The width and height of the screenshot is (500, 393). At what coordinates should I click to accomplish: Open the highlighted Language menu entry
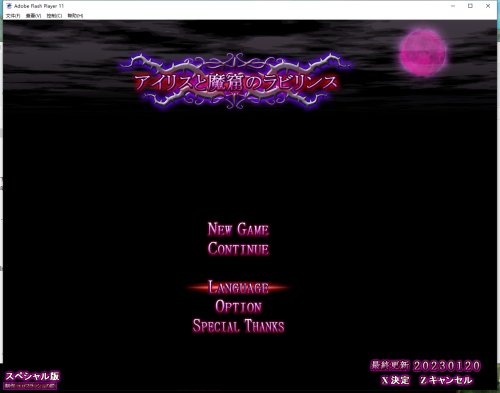click(x=238, y=287)
